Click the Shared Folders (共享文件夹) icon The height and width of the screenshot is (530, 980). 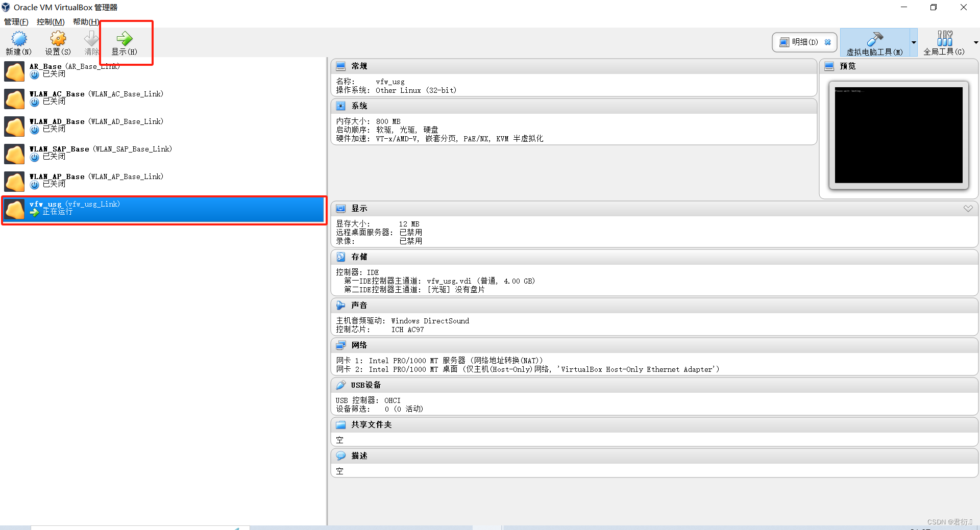(341, 425)
